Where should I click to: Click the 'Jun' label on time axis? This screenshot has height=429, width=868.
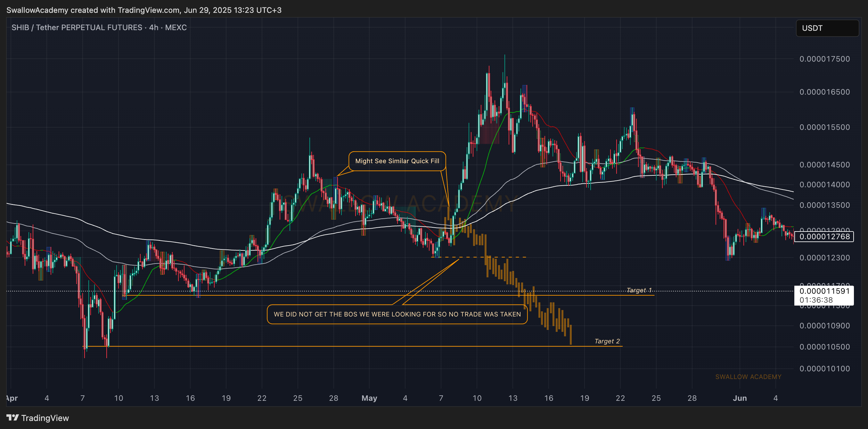tap(740, 398)
